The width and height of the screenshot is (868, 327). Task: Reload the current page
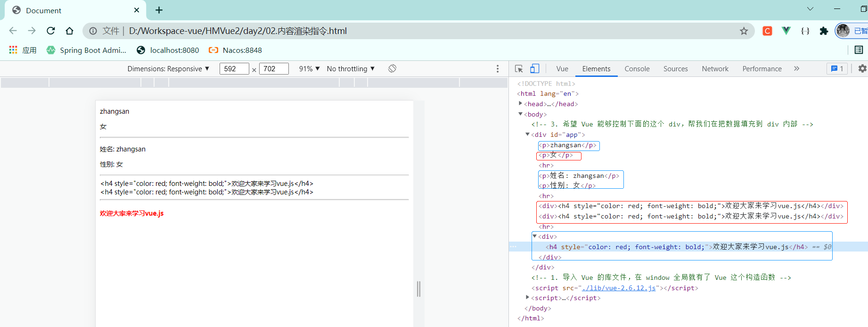[x=51, y=31]
